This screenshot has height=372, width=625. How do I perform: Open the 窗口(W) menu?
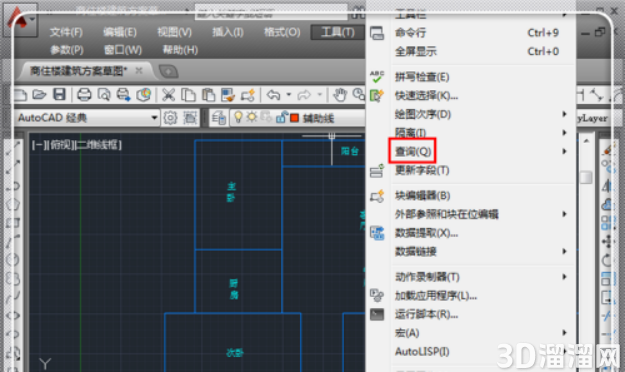(123, 50)
